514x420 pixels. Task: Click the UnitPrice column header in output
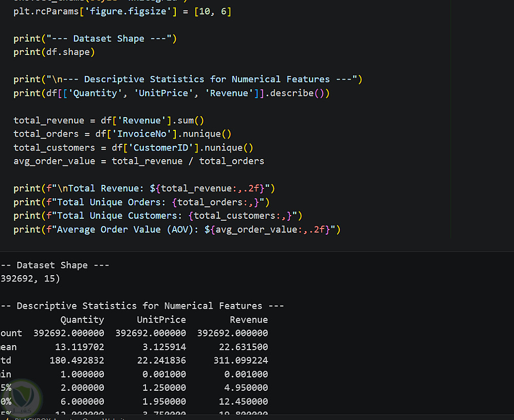(161, 320)
